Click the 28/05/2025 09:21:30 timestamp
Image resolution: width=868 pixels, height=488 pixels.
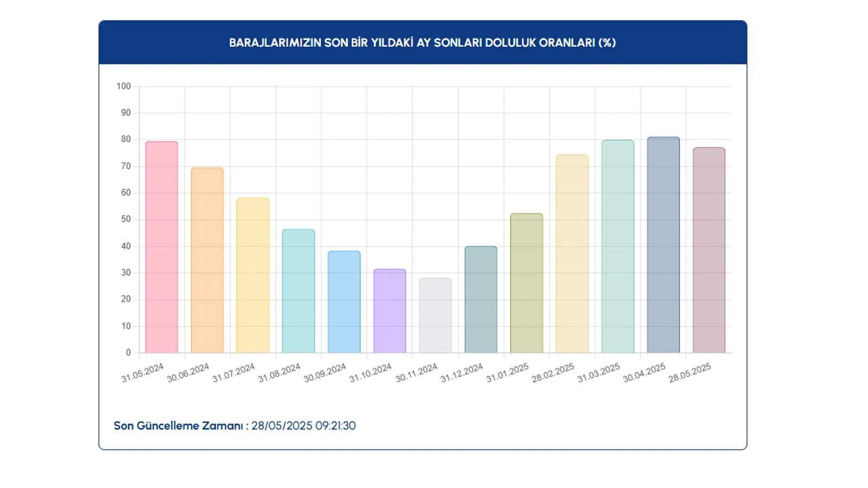pos(303,426)
